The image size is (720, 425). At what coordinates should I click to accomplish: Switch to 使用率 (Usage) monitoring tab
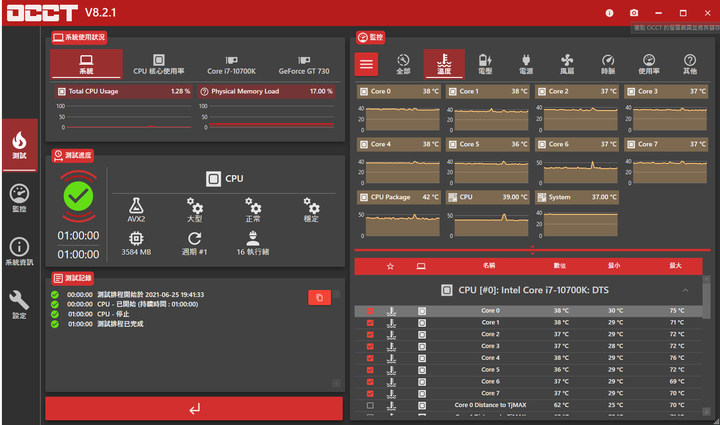pyautogui.click(x=649, y=64)
